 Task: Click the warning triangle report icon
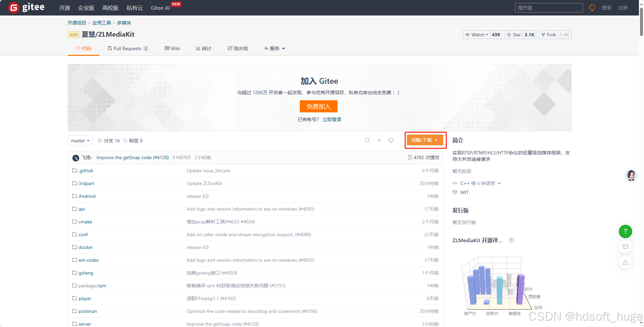(x=625, y=262)
